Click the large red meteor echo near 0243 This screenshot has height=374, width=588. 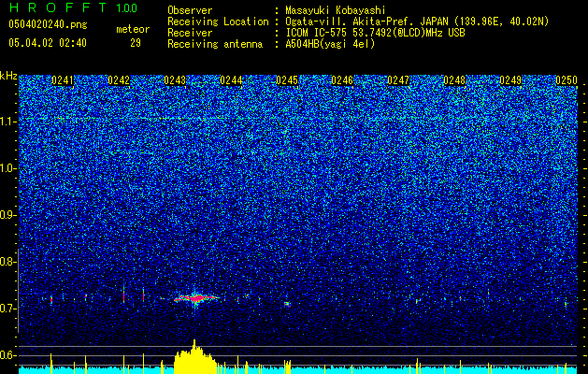pyautogui.click(x=196, y=298)
